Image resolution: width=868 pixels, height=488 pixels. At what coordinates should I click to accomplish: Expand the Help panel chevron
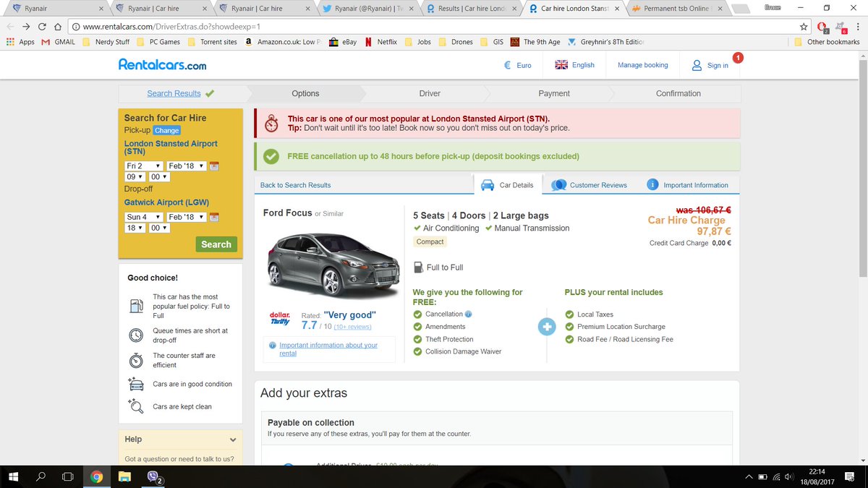233,440
